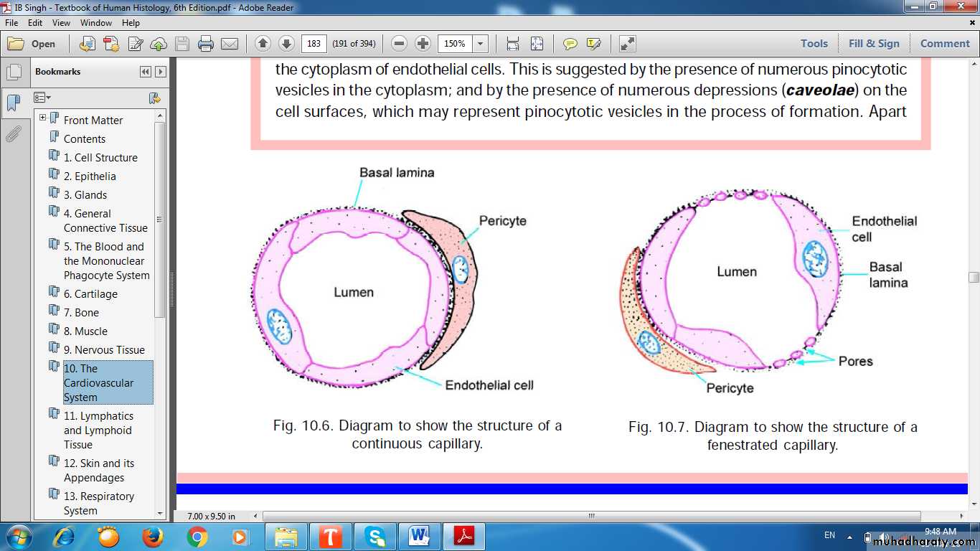980x551 pixels.
Task: Toggle the Bookmarks panel button in sidebar
Action: (13, 103)
